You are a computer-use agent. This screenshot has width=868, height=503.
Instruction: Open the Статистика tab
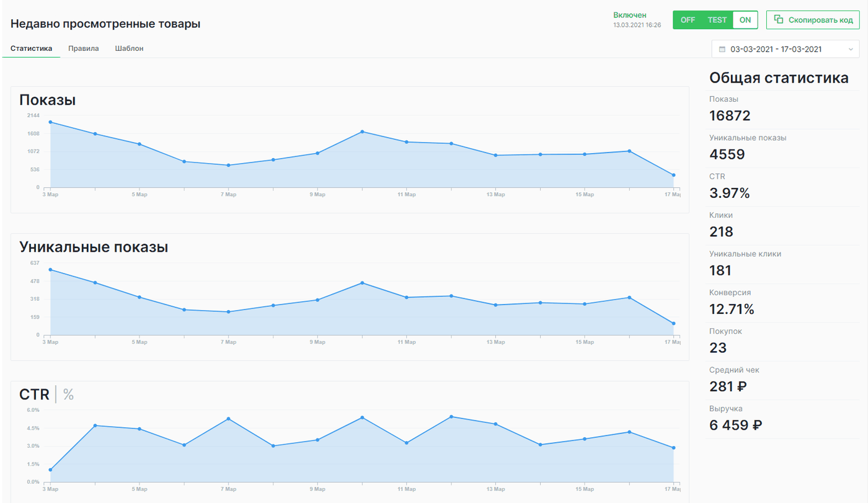click(31, 48)
